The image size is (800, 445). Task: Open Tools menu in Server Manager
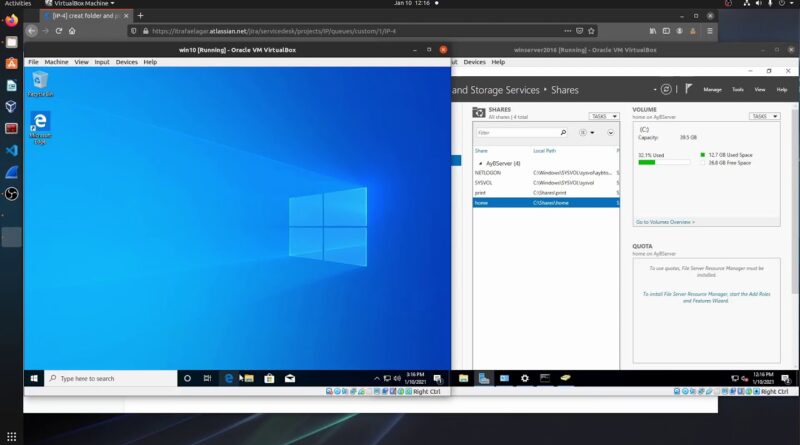click(x=738, y=90)
